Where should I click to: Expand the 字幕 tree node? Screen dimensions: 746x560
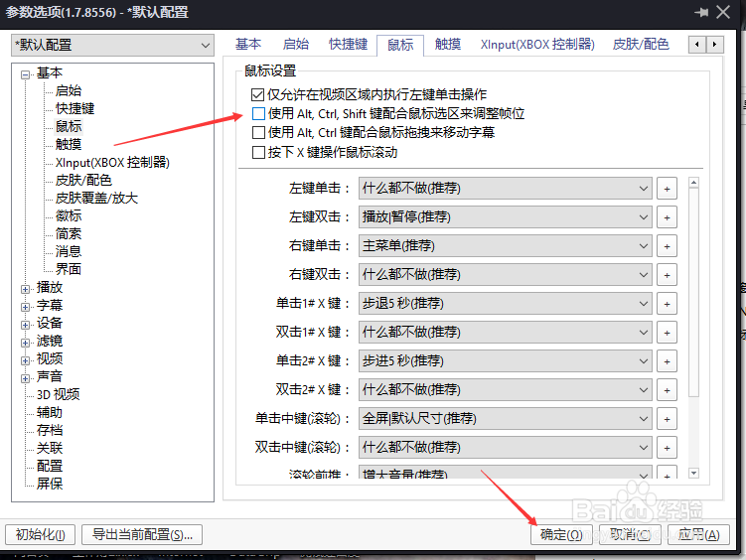pos(25,307)
